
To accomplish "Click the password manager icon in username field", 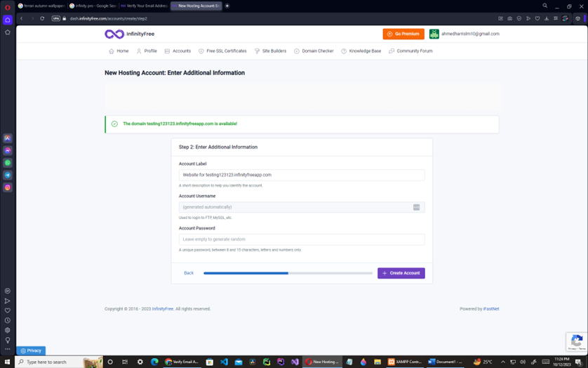I will pos(416,207).
